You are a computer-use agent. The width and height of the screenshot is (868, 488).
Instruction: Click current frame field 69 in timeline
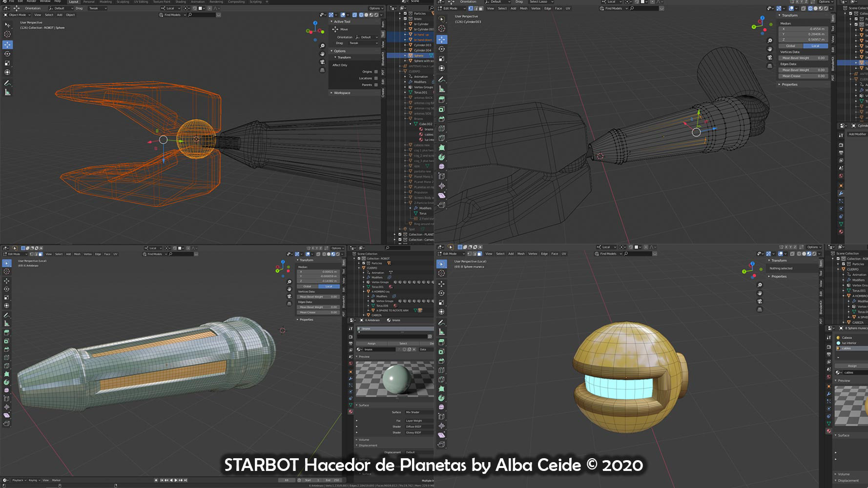pyautogui.click(x=287, y=480)
